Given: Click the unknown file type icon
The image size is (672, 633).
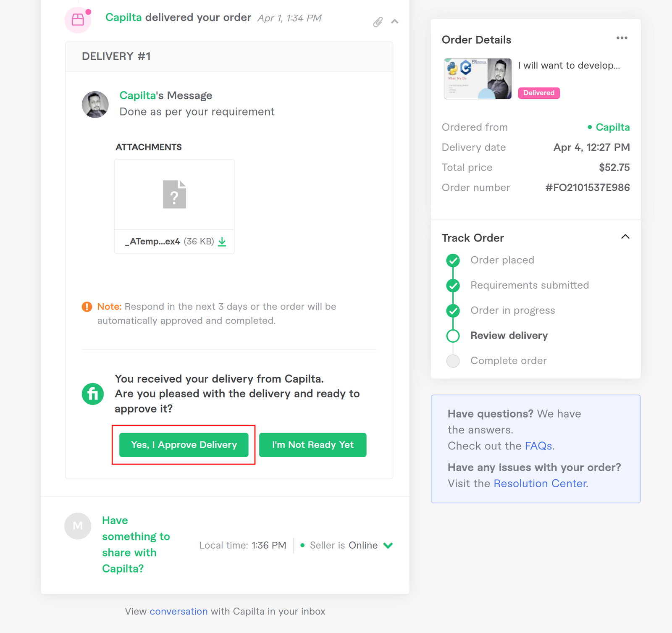Looking at the screenshot, I should click(174, 194).
